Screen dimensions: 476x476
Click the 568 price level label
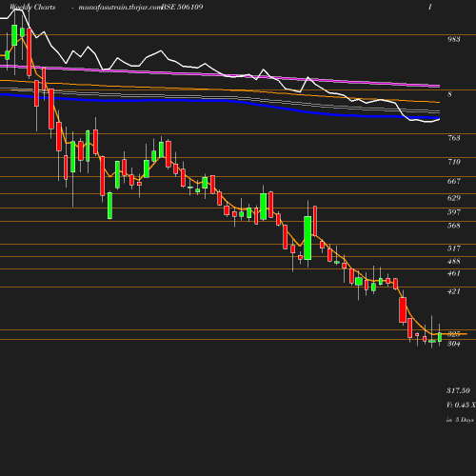454,226
